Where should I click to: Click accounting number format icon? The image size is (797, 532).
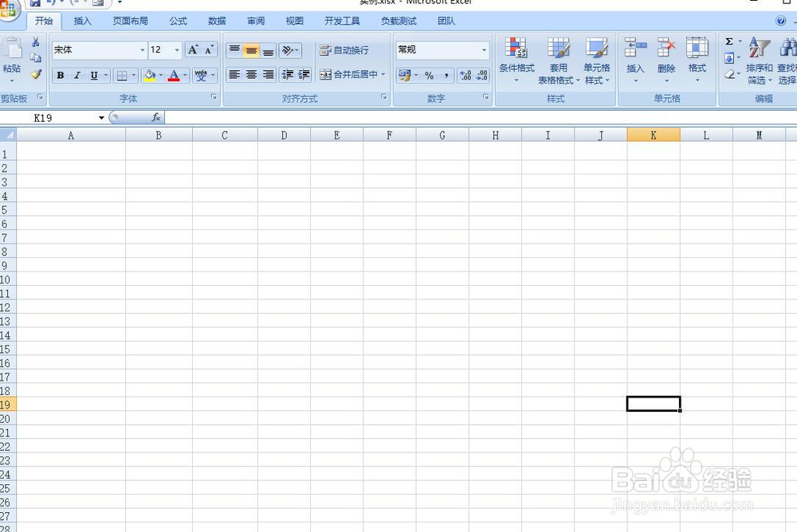point(405,75)
